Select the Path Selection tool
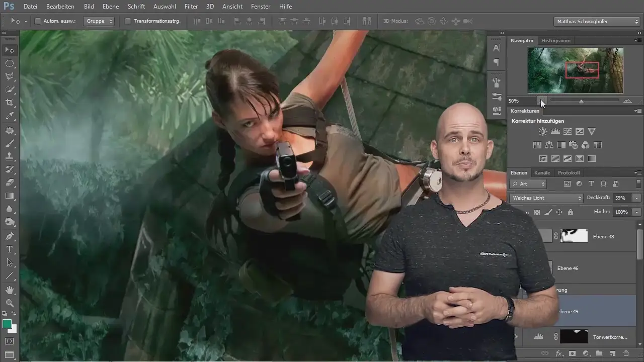Viewport: 644px width, 362px height. point(10,262)
